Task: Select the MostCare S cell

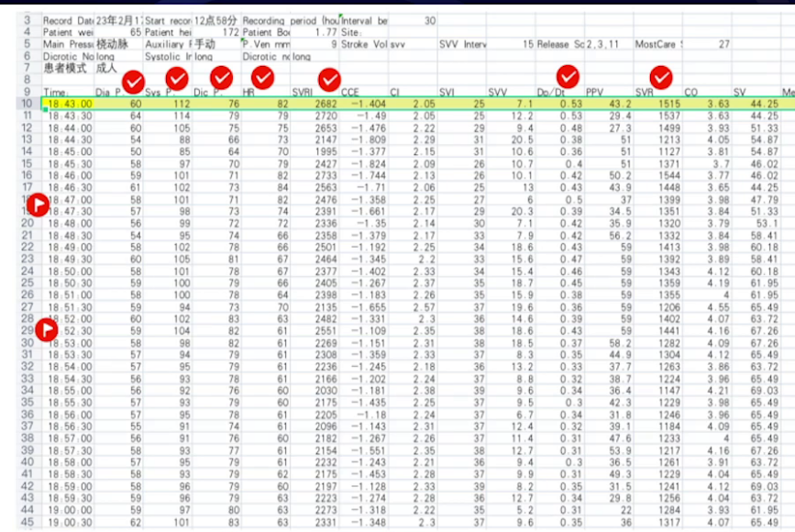Action: [658, 43]
